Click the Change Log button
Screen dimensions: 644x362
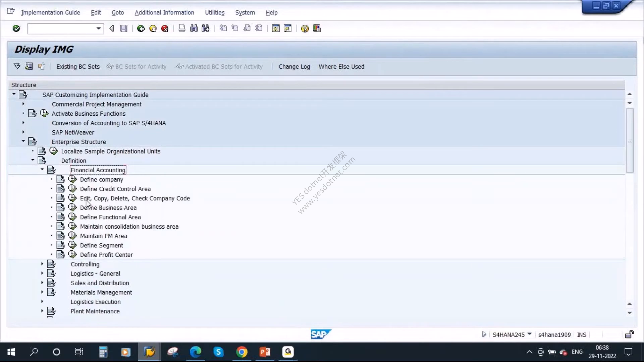[294, 66]
